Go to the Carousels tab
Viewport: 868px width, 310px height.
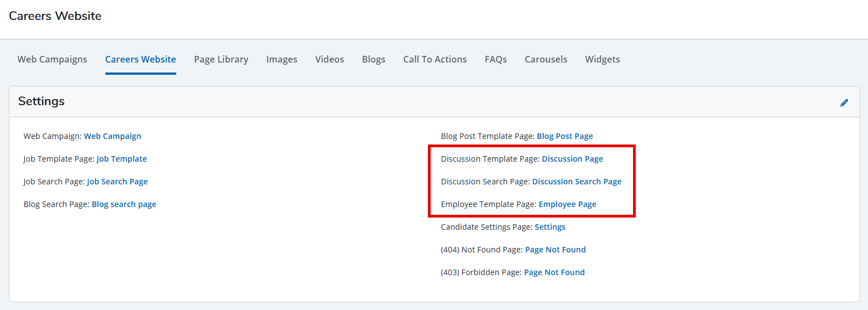pos(545,59)
